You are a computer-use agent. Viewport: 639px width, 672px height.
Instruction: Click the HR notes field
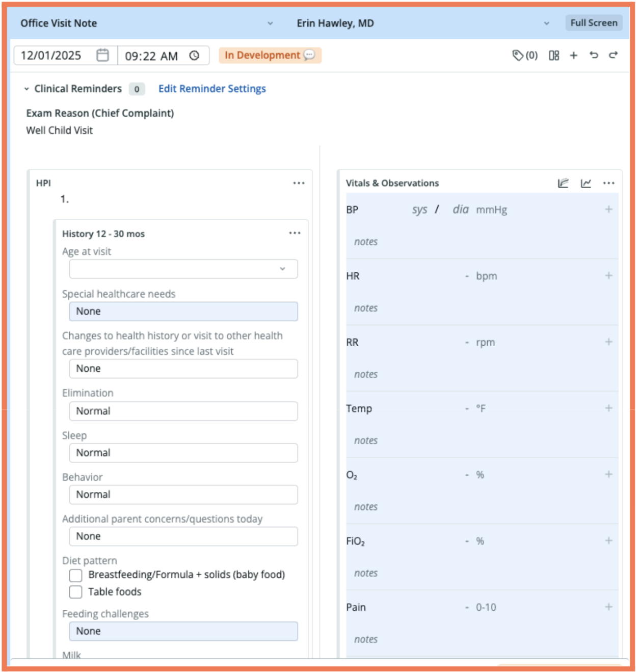point(366,308)
